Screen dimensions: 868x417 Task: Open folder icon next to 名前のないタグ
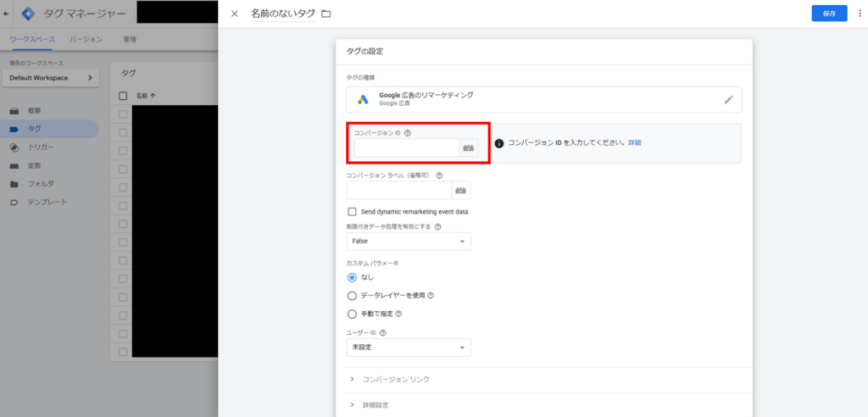(326, 14)
